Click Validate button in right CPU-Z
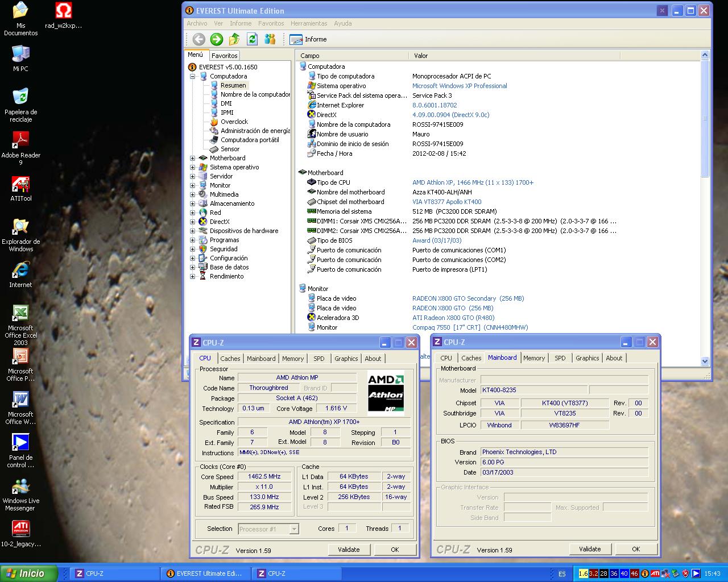Viewport: 728px width, 582px height. (590, 549)
